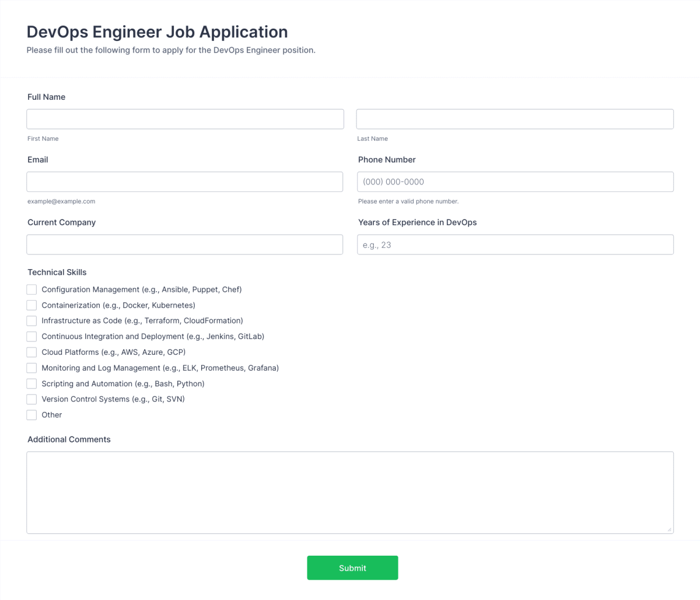Viewport: 700px width, 600px height.
Task: Click the DevOps Engineer Job Application heading
Action: (157, 32)
